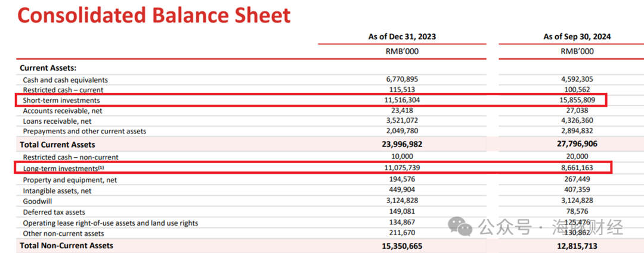Click the value 194,576

click(x=402, y=179)
